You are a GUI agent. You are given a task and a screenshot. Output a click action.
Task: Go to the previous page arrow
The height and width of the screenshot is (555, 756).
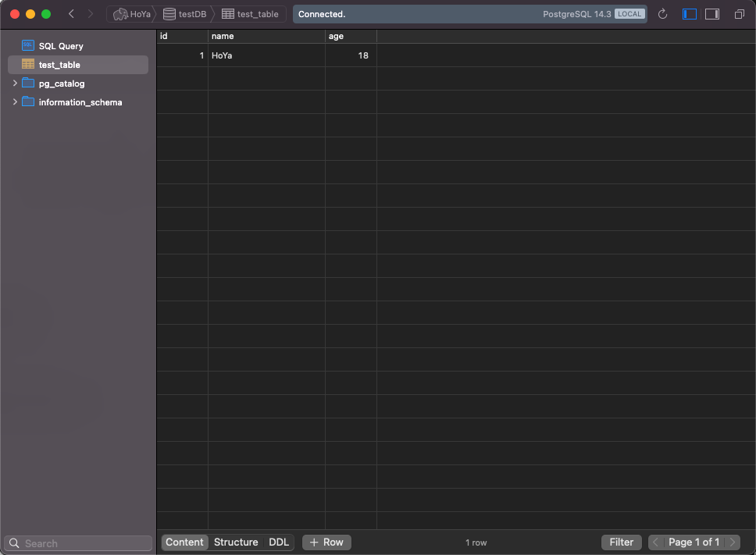click(655, 542)
